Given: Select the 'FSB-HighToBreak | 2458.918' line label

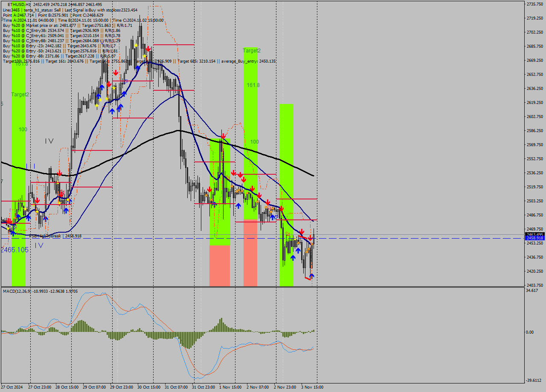Looking at the screenshot, I should click(x=55, y=236).
